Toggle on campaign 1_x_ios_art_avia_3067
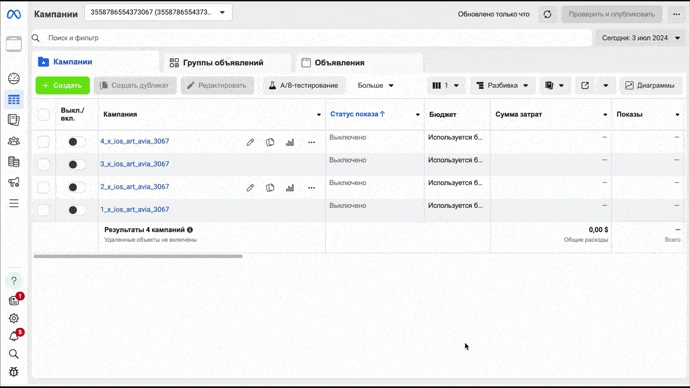Image resolution: width=690 pixels, height=388 pixels. 77,210
